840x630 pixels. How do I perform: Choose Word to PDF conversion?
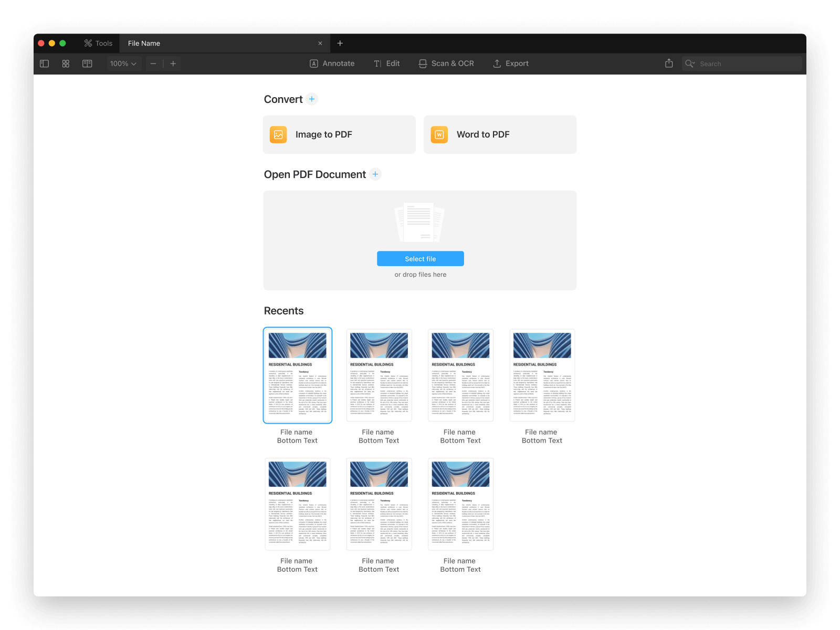coord(500,134)
